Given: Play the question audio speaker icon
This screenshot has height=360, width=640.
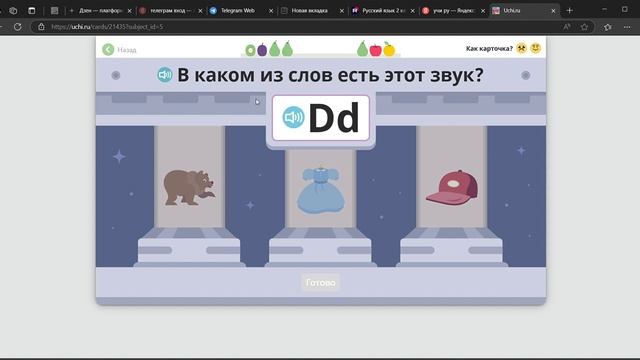Looking at the screenshot, I should click(165, 75).
